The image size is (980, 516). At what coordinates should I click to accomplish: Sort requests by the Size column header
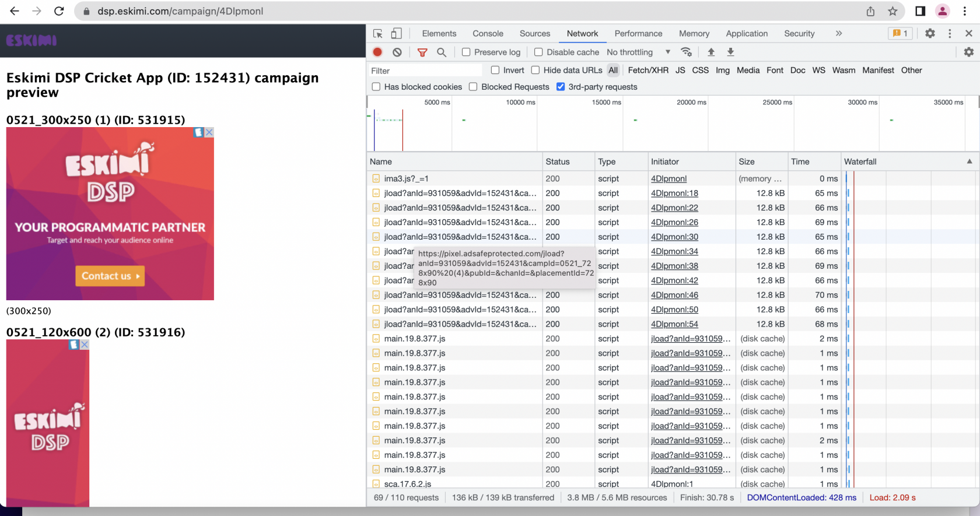point(761,162)
